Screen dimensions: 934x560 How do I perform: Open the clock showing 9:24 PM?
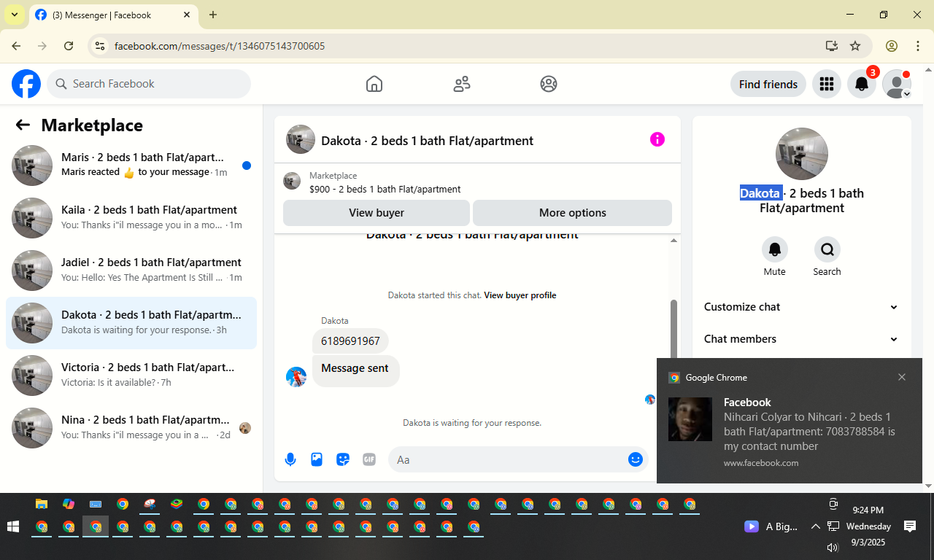[x=868, y=510]
